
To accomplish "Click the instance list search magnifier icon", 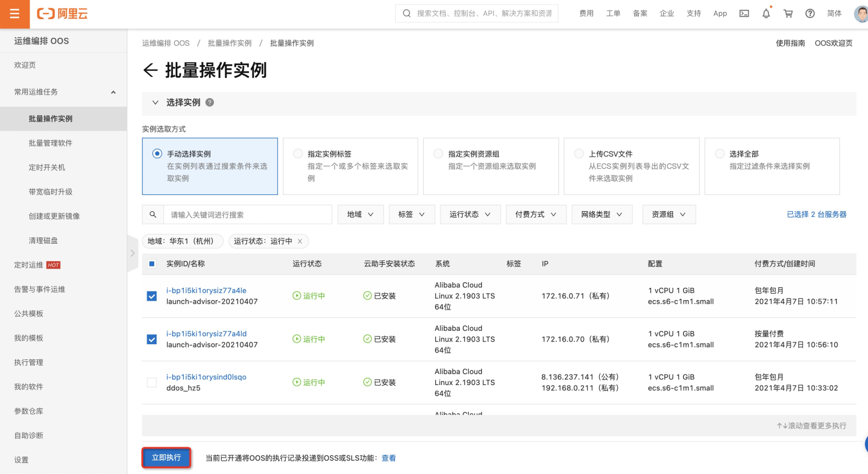I will click(153, 215).
